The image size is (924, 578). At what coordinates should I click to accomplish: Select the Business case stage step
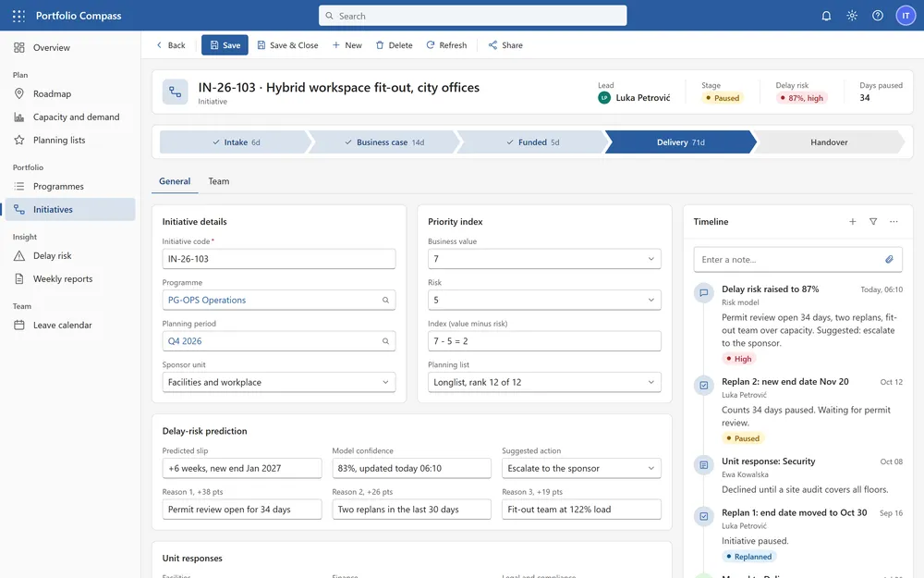(x=384, y=142)
